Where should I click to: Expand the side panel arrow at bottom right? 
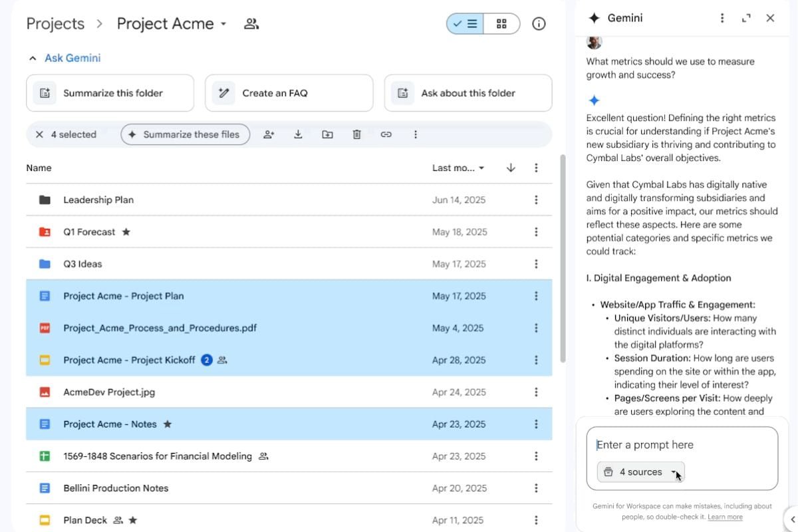pos(792,519)
